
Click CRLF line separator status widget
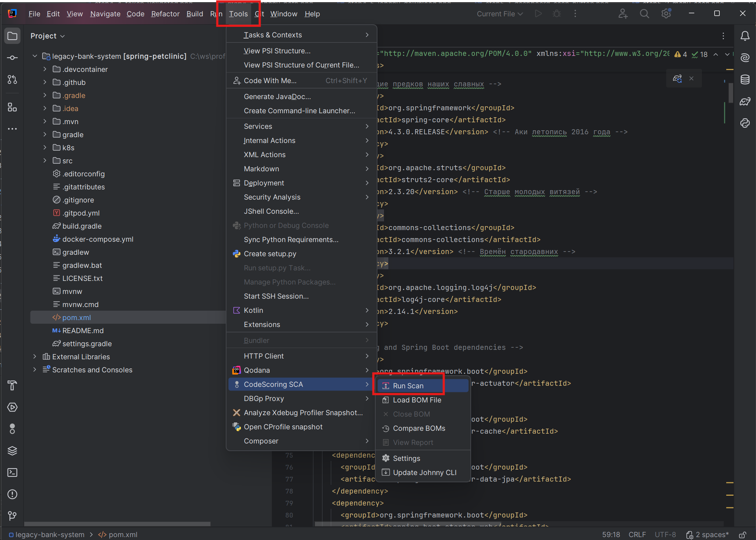coord(637,535)
